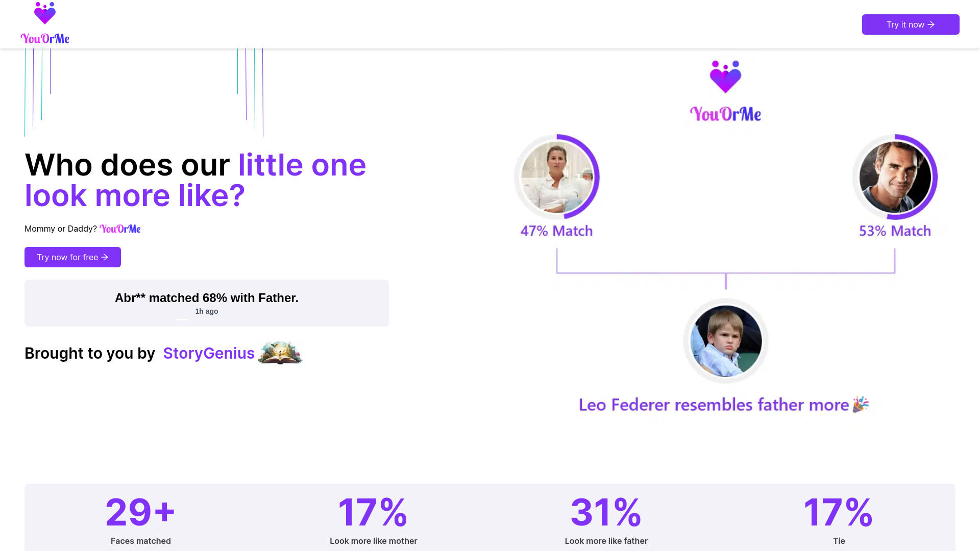Click the YouOrMe logo in header

click(44, 23)
